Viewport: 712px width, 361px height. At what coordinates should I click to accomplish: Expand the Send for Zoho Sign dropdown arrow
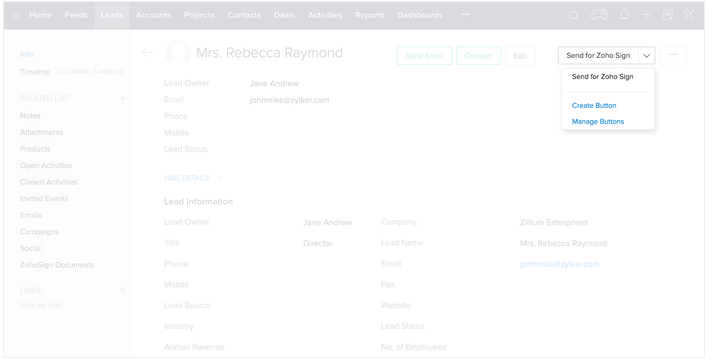[647, 56]
